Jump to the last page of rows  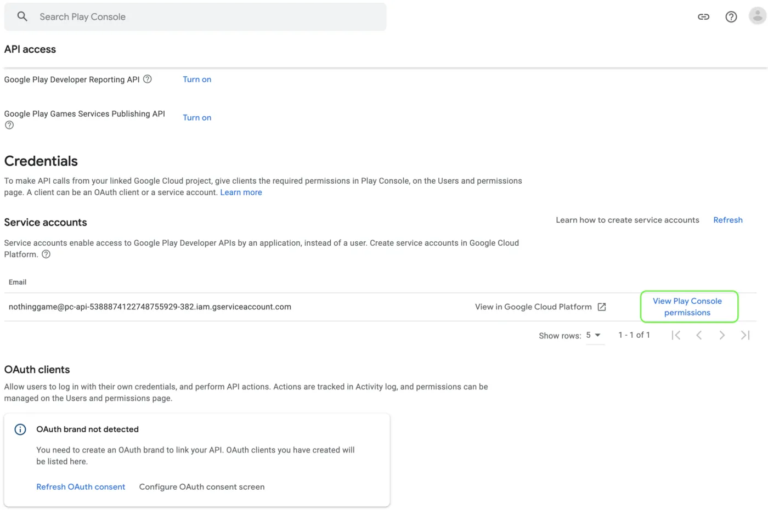[x=745, y=335]
